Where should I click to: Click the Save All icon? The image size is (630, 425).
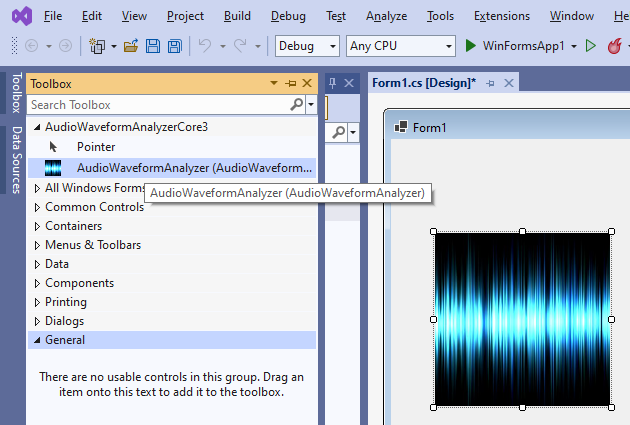[174, 46]
